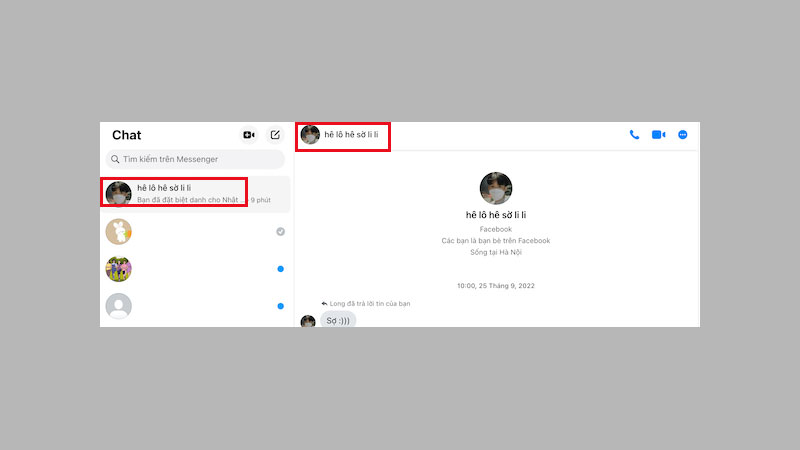Click the blue unread dot on default-avatar chat
This screenshot has width=800, height=450.
(x=281, y=306)
